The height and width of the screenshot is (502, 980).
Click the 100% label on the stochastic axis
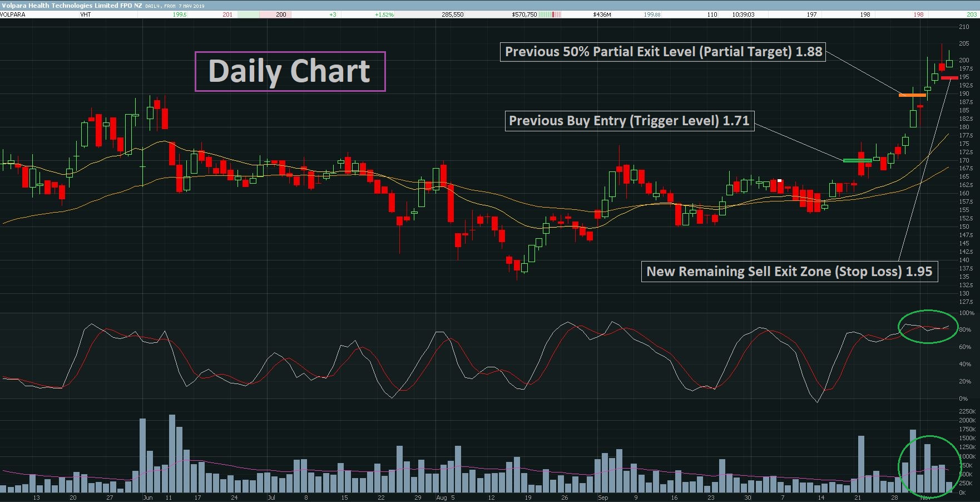point(967,313)
